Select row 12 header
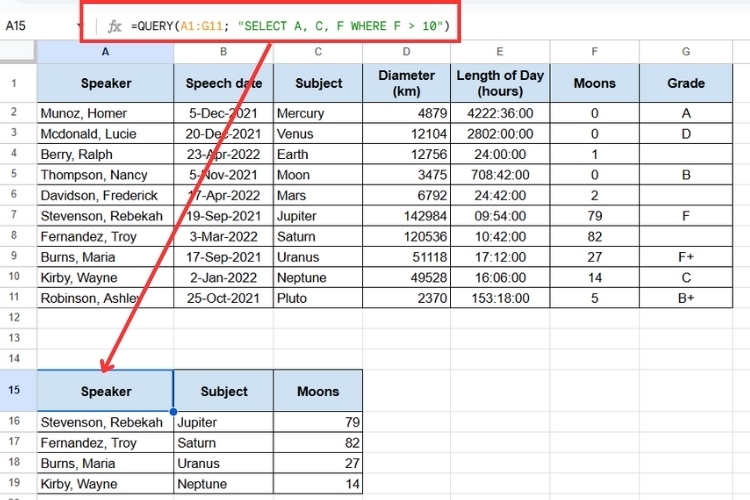This screenshot has width=750, height=500. click(x=14, y=318)
